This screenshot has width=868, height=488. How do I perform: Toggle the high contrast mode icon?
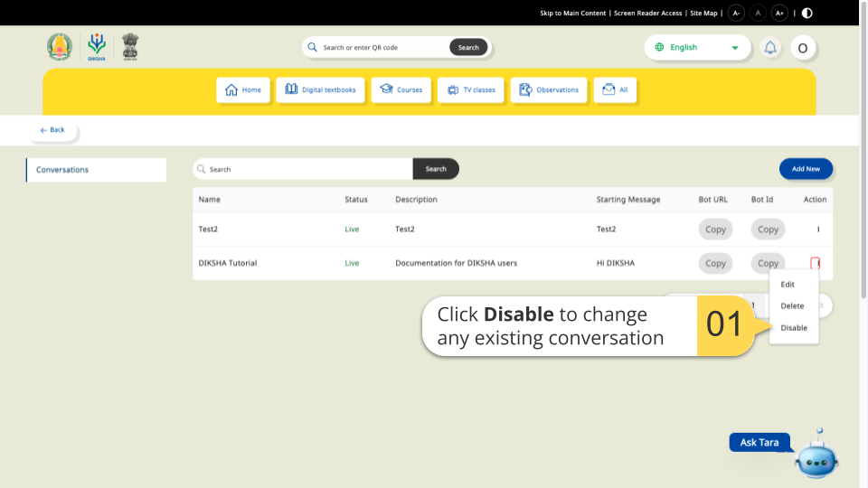(807, 13)
